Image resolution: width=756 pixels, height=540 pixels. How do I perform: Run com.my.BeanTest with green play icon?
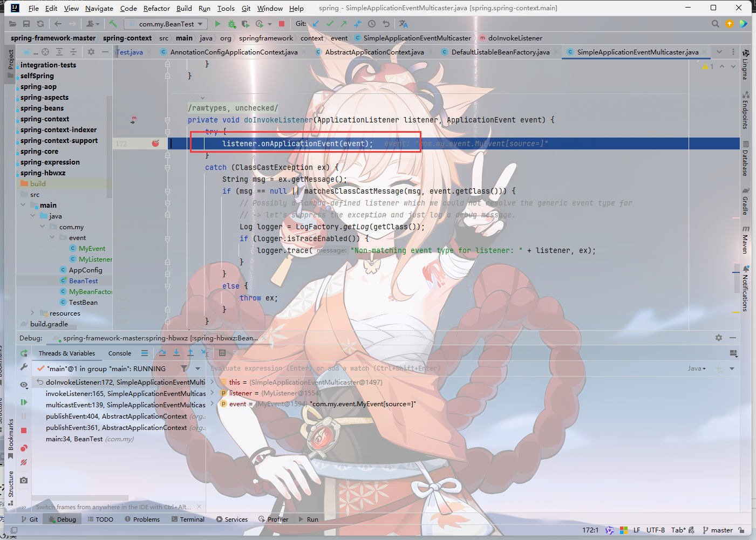pos(217,24)
